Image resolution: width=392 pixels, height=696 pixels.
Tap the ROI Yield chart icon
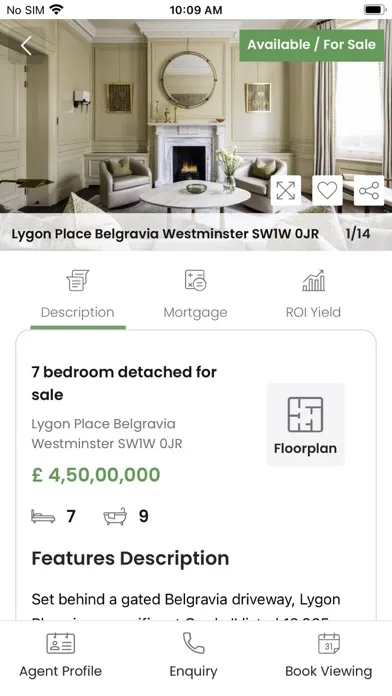coord(313,281)
